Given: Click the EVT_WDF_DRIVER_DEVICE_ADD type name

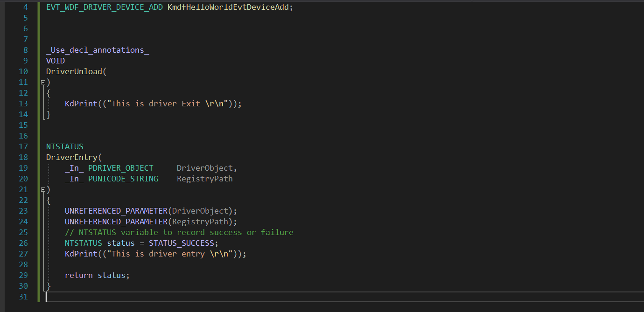Looking at the screenshot, I should (104, 7).
